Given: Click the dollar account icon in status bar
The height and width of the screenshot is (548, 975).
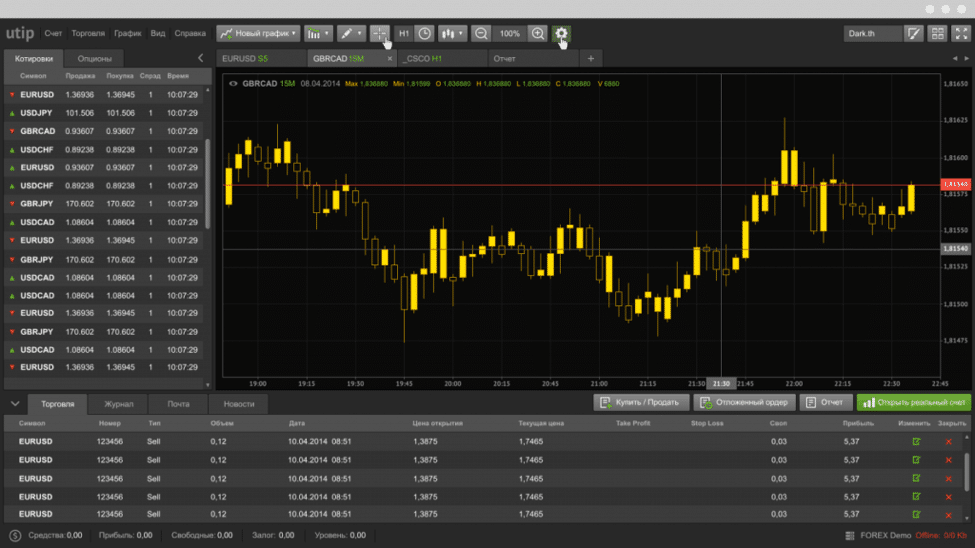Looking at the screenshot, I should 15,535.
